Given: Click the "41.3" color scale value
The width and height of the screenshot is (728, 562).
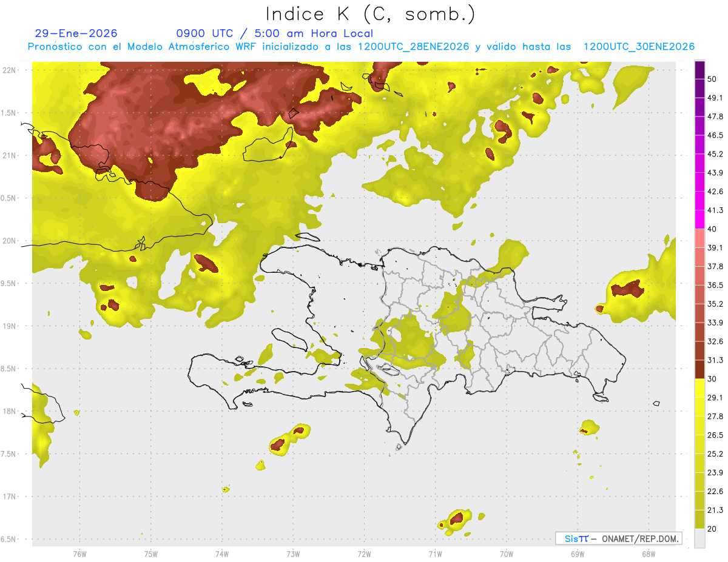Looking at the screenshot, I should [x=715, y=210].
